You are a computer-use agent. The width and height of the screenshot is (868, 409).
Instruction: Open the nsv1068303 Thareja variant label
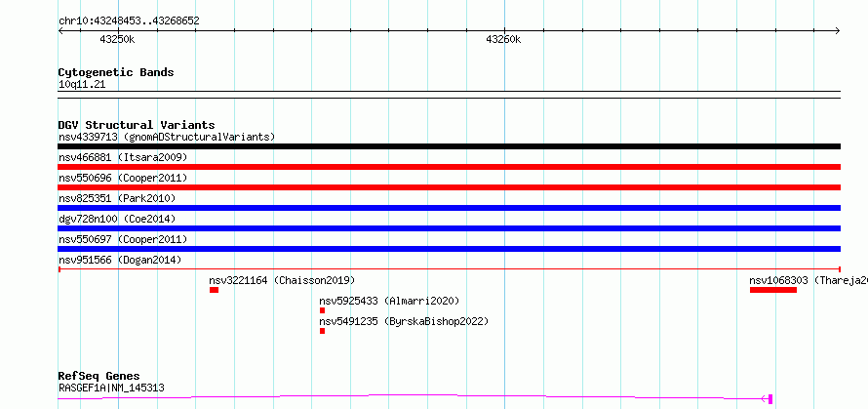(x=809, y=280)
